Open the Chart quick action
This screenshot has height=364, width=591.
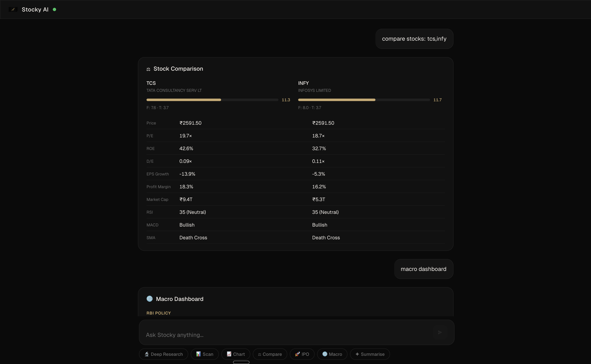coord(236,354)
